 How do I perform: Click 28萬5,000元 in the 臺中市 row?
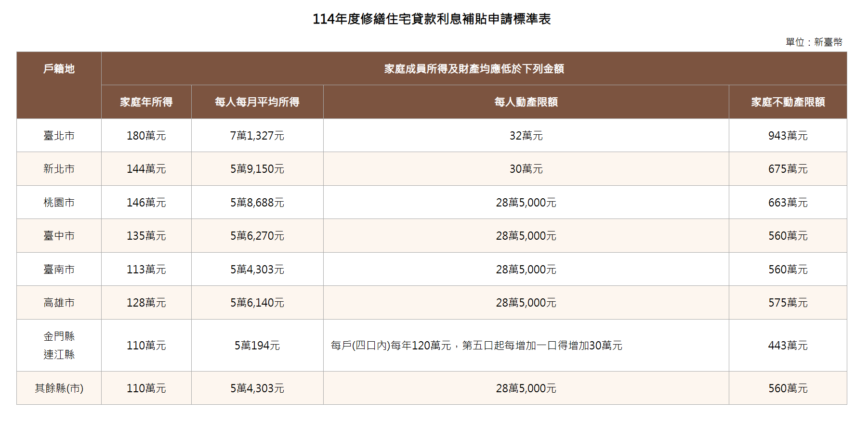526,236
